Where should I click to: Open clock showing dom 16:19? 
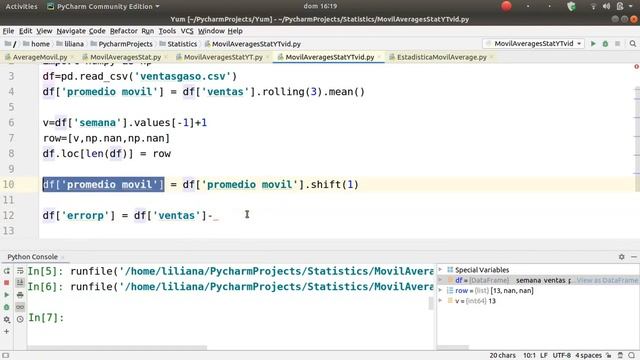(x=320, y=6)
